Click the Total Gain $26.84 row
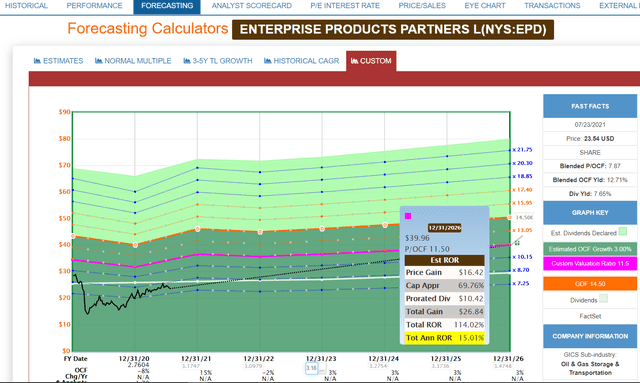 (444, 312)
